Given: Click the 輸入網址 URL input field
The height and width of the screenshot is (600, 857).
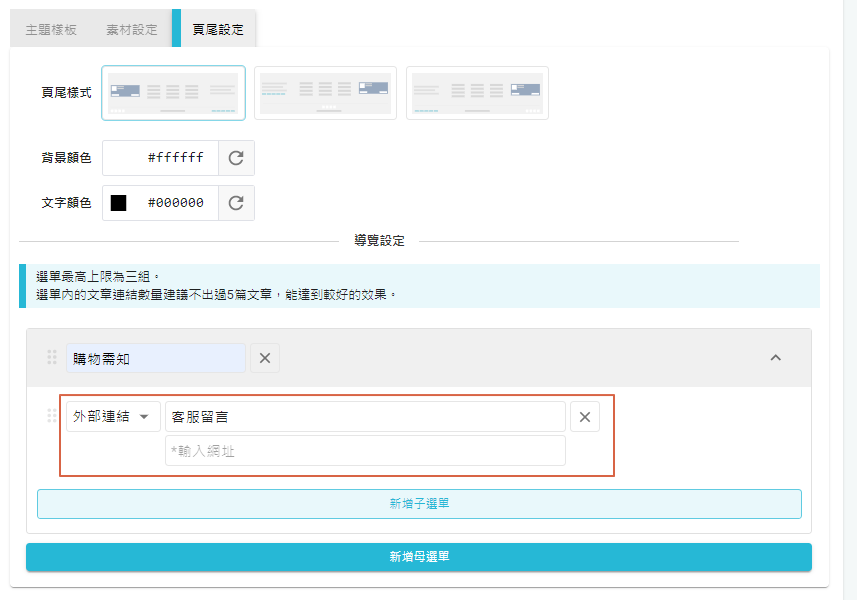Looking at the screenshot, I should [365, 451].
